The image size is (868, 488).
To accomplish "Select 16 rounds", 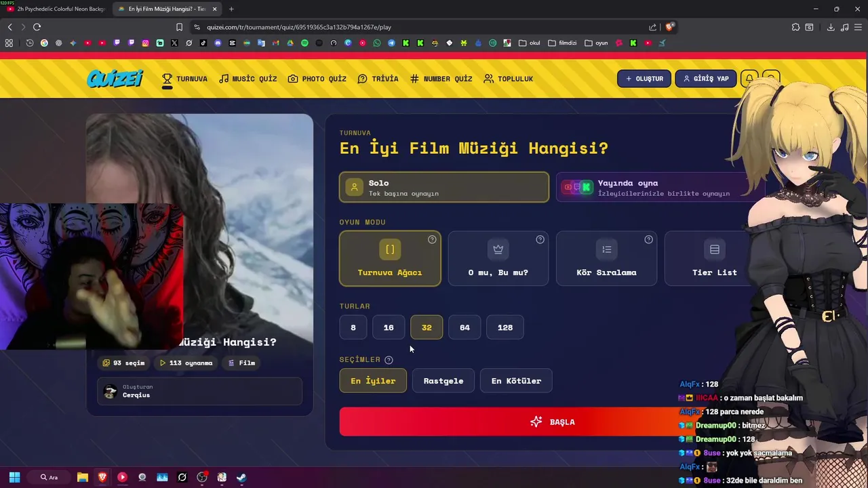I will (389, 327).
